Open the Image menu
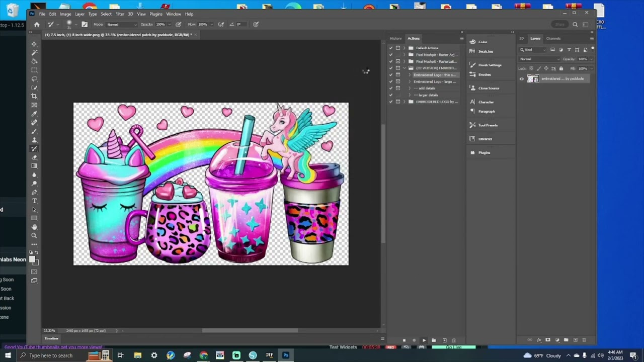The image size is (644, 362). [x=65, y=14]
